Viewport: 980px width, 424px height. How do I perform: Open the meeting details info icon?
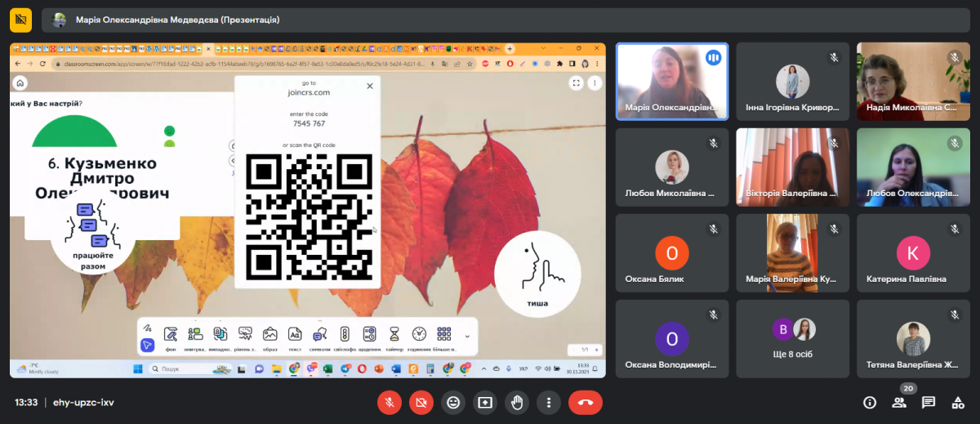870,402
